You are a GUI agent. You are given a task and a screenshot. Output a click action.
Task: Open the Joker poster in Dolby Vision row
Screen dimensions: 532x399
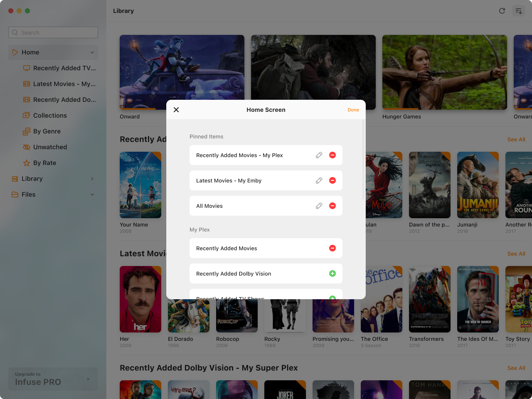tap(285, 390)
